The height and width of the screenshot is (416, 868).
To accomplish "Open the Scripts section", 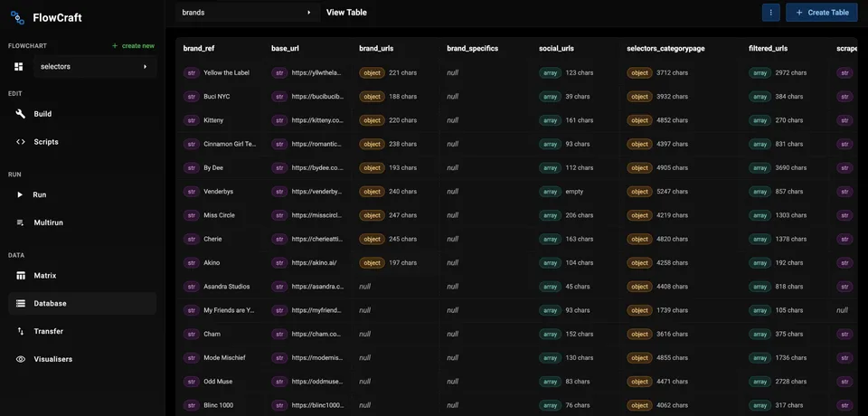I will pos(82,142).
